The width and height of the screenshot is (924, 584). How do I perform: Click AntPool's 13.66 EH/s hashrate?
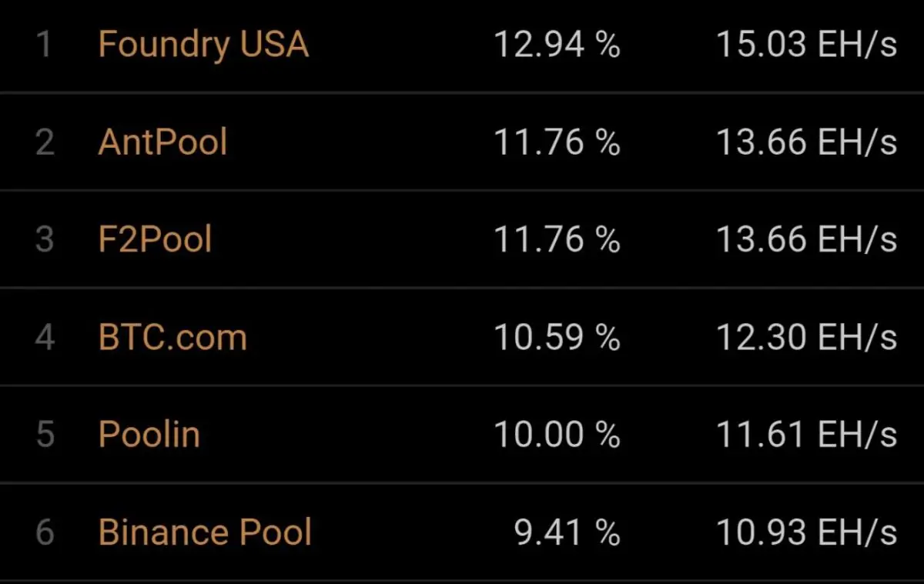[x=807, y=142]
